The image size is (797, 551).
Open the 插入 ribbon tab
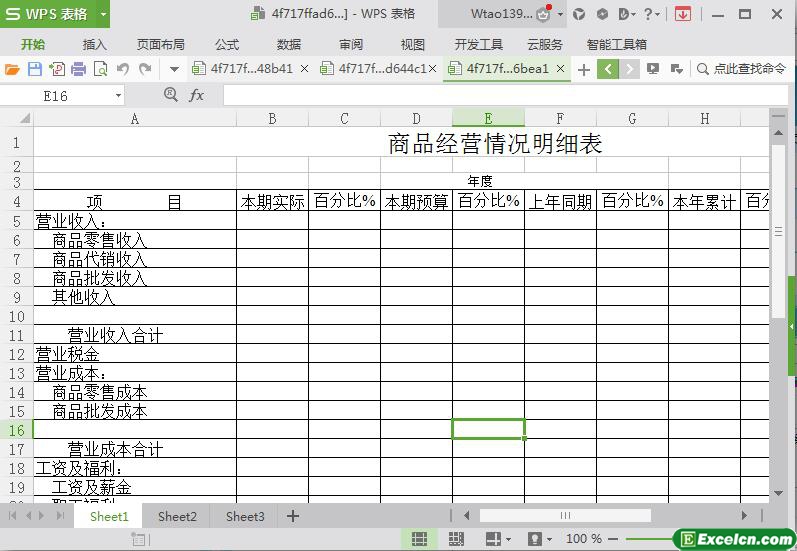pos(95,45)
